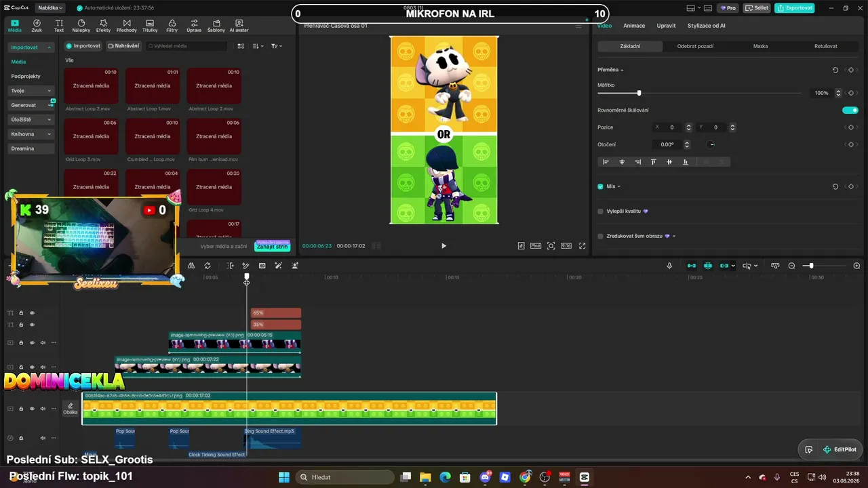Mute the main video track audio

pyautogui.click(x=43, y=409)
